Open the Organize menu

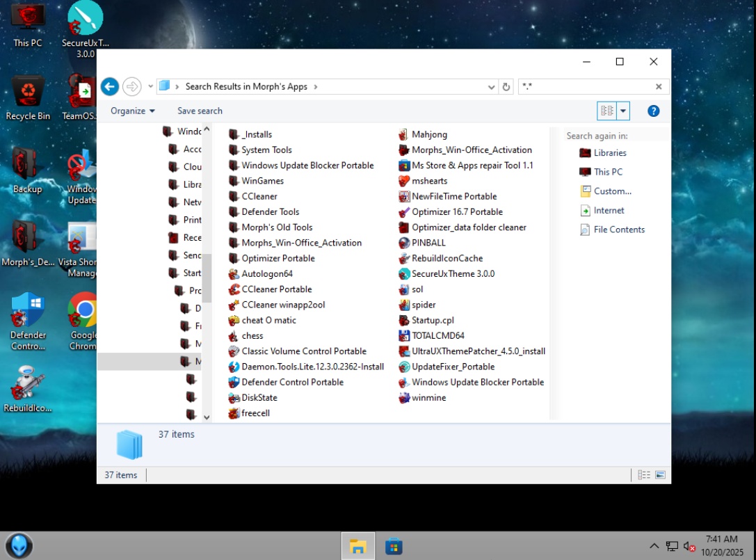132,111
